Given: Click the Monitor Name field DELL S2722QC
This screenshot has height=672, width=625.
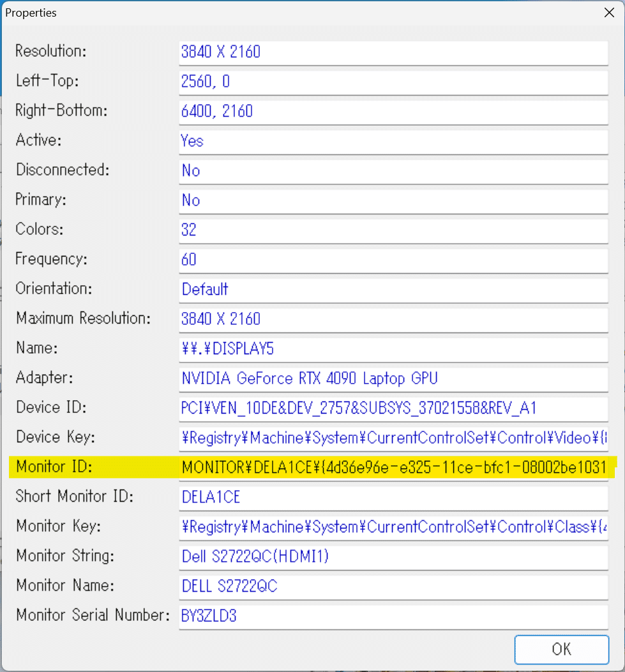Looking at the screenshot, I should pyautogui.click(x=393, y=588).
